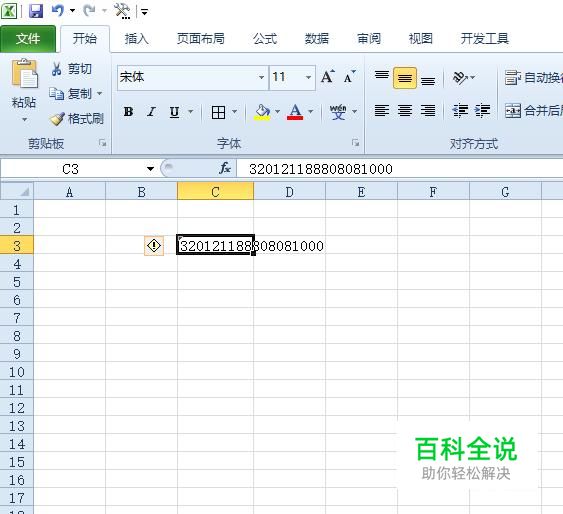Click the Increase Indent icon

pyautogui.click(x=482, y=111)
